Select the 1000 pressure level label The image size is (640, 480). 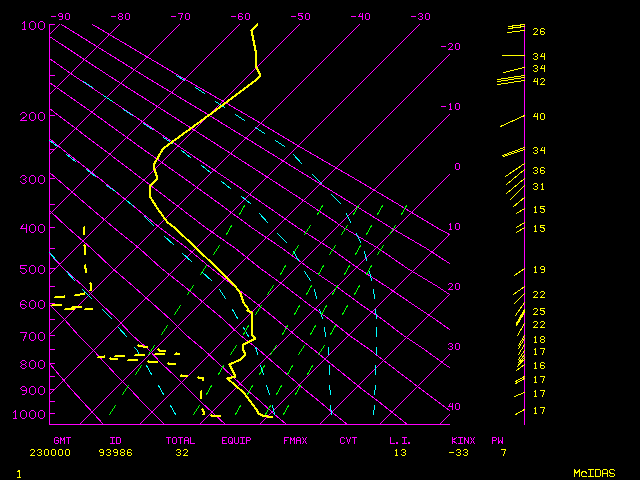[30, 414]
